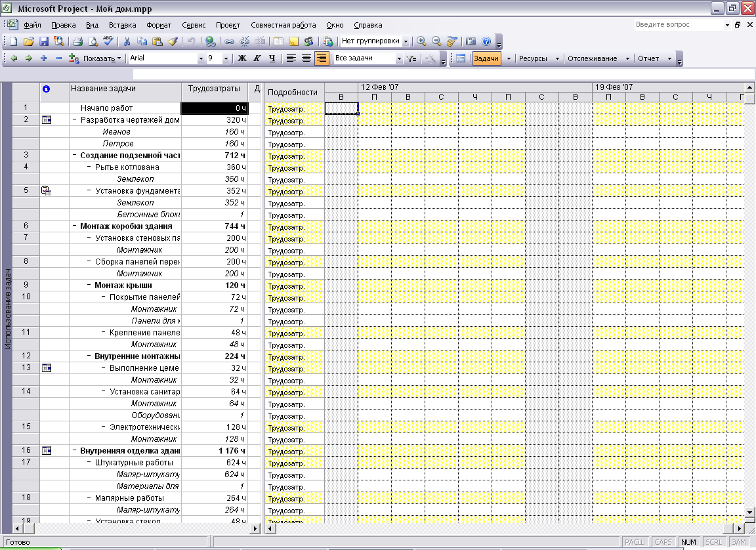The width and height of the screenshot is (756, 550).
Task: Open the Отчет guide menu
Action: point(654,58)
